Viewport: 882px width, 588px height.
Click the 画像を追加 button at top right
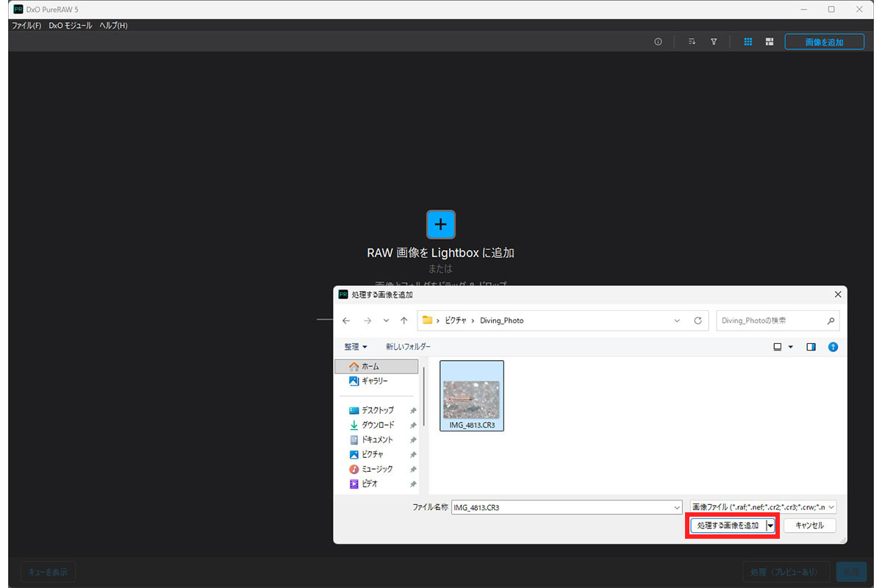pyautogui.click(x=824, y=42)
